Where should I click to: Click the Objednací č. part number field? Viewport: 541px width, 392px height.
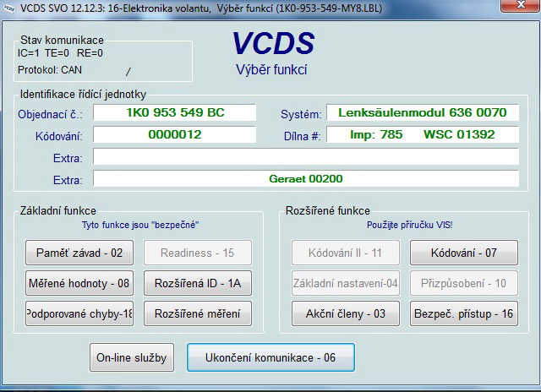[x=174, y=113]
